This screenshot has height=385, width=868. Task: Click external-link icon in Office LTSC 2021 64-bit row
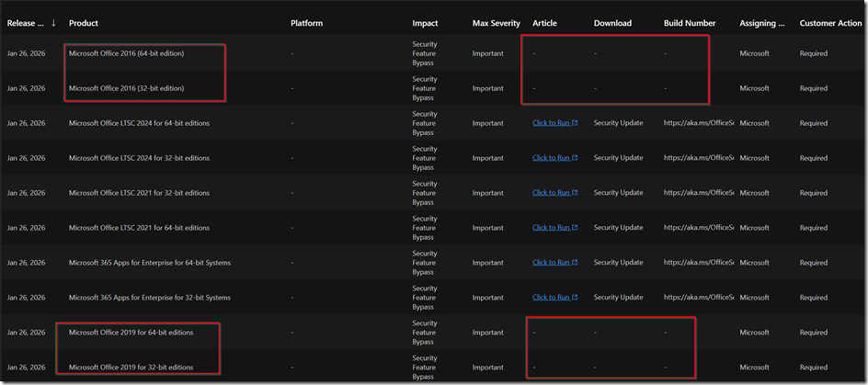click(575, 228)
